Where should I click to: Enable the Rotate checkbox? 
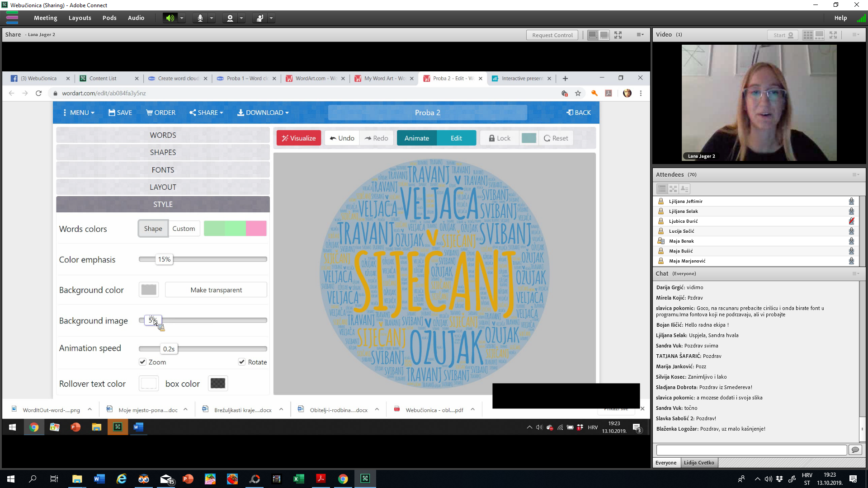point(241,362)
